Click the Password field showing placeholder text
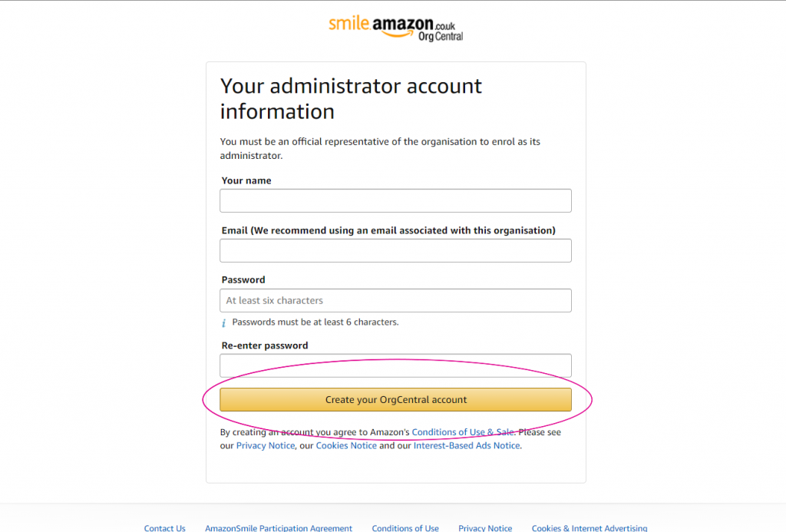Image resolution: width=786 pixels, height=532 pixels. click(x=395, y=300)
